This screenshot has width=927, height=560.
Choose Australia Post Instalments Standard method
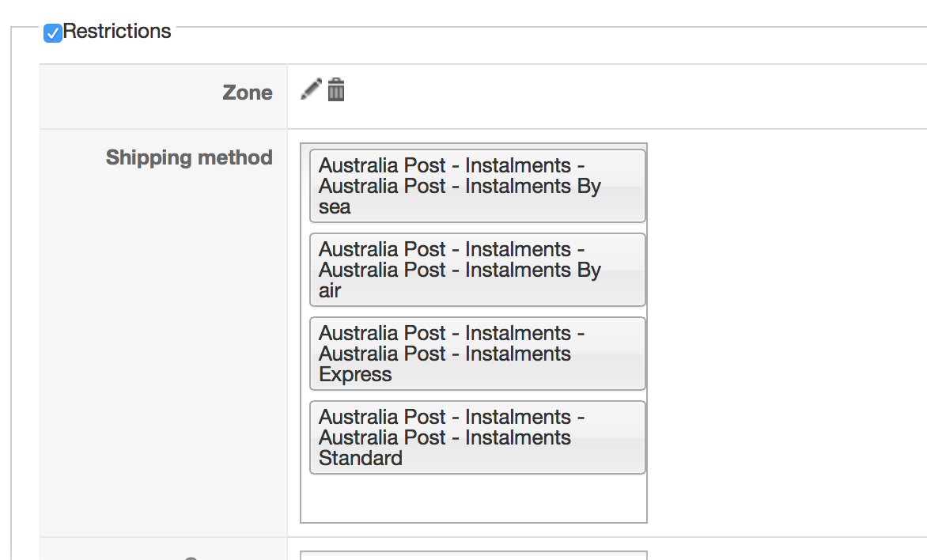(x=477, y=437)
